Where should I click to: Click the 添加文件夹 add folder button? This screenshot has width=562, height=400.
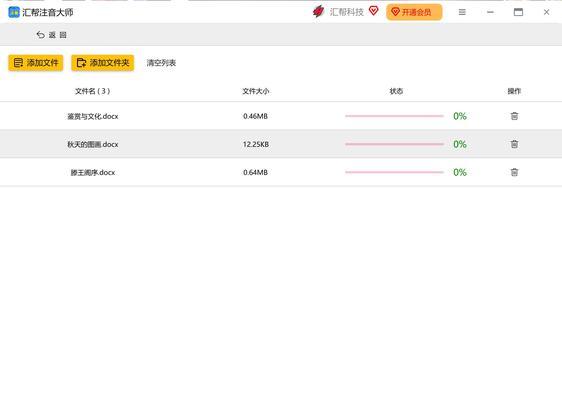point(103,63)
